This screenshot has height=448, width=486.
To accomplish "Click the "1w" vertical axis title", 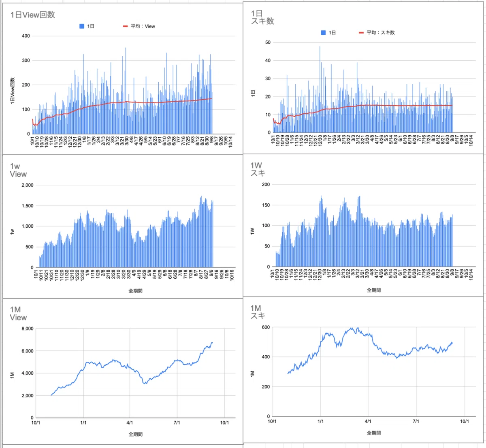I will pos(13,231).
